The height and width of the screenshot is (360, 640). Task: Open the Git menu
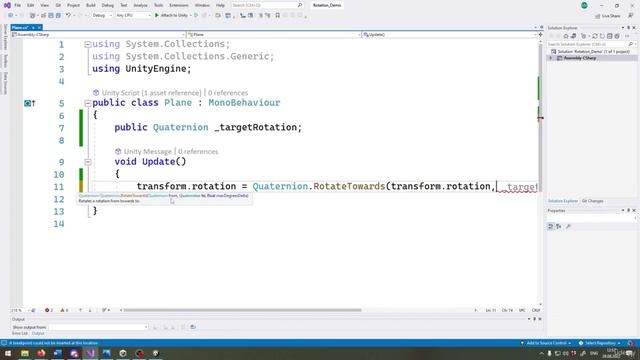(x=58, y=5)
